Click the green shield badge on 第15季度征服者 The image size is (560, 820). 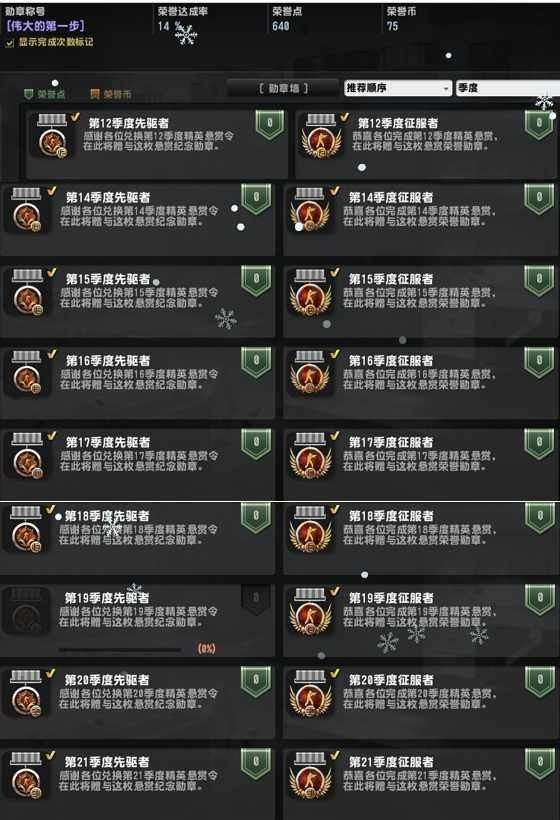[539, 281]
